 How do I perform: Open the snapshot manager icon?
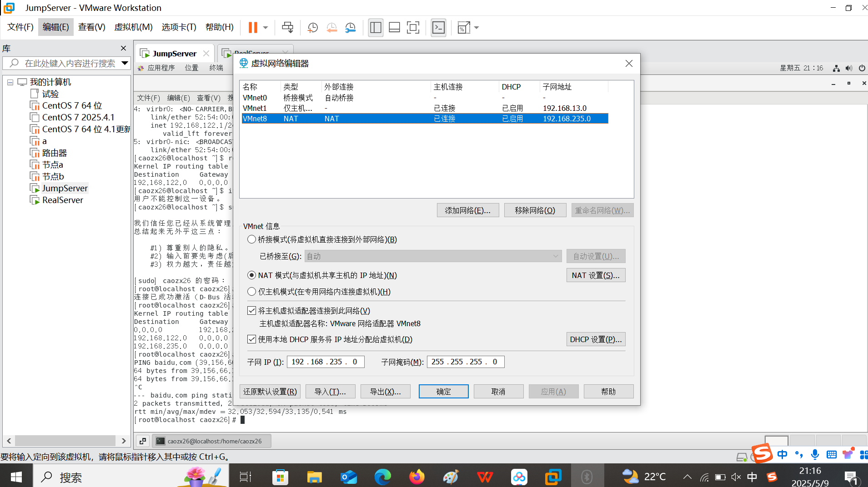click(x=350, y=28)
